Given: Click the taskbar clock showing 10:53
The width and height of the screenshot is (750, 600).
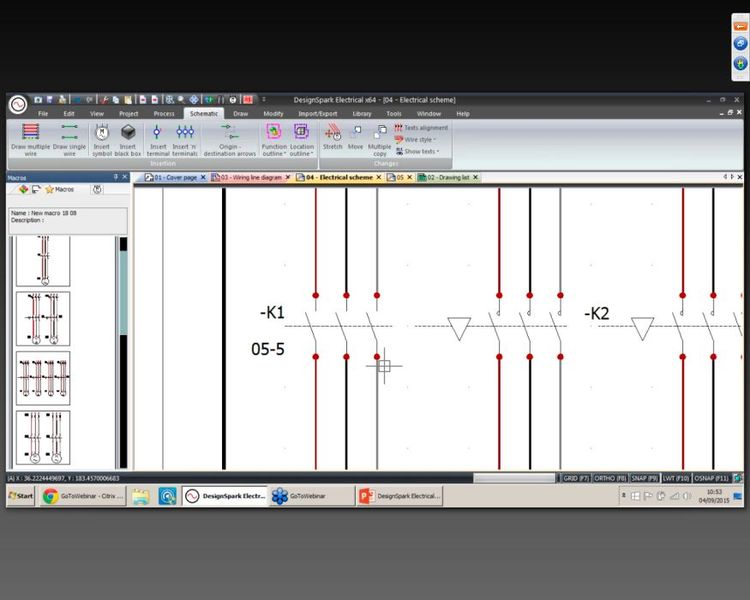Looking at the screenshot, I should pyautogui.click(x=714, y=496).
